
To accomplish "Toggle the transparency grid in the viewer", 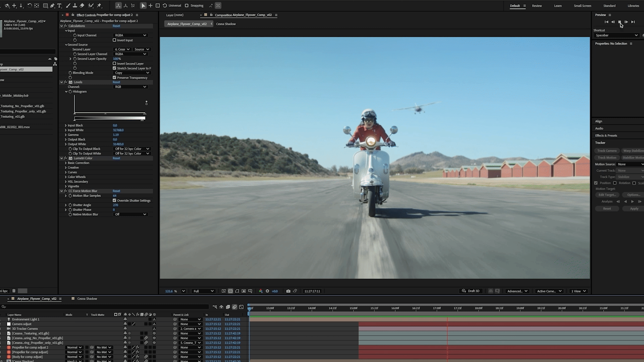I will coord(230,291).
